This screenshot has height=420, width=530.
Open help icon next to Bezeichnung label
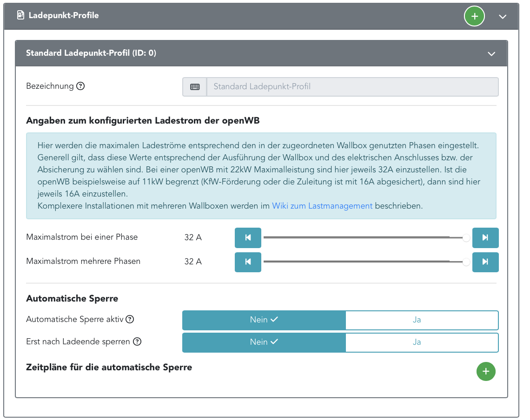tap(80, 86)
